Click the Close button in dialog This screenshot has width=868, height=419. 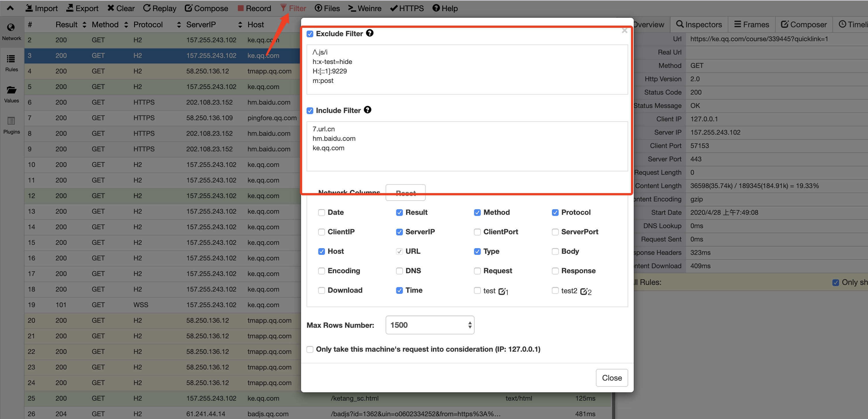point(612,378)
